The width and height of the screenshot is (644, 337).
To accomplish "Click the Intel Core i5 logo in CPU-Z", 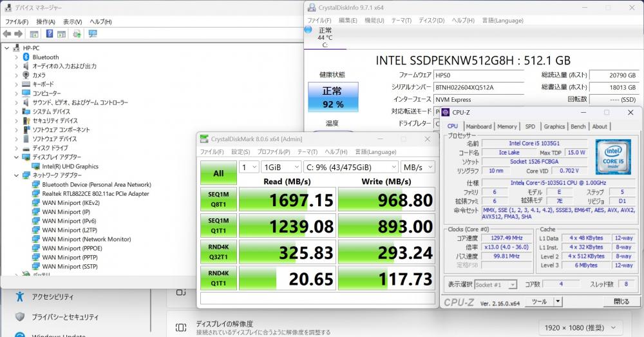I will 612,157.
